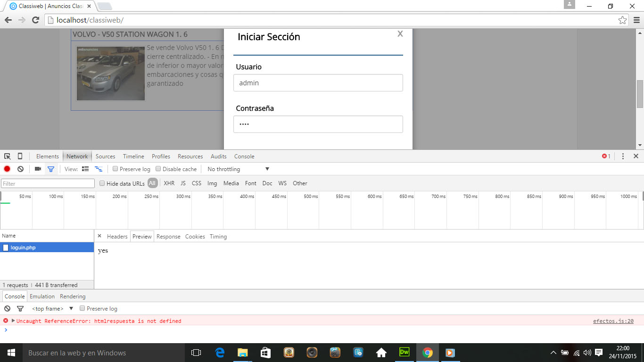Toggle device mode phone icon
Screen dimensions: 644x362
[x=20, y=156]
